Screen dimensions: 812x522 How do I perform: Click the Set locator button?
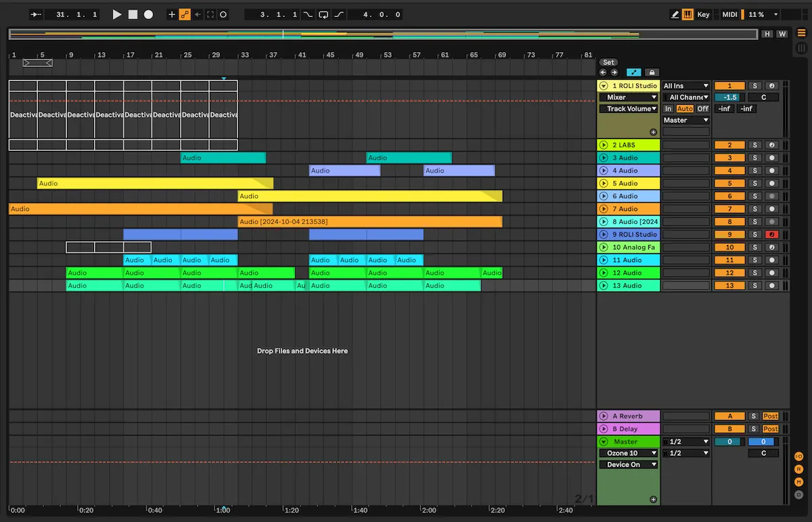pos(609,62)
